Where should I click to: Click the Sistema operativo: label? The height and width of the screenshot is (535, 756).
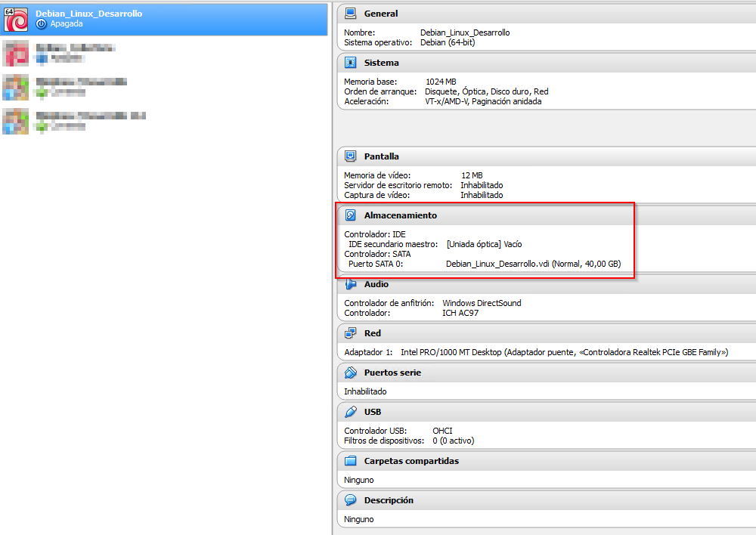coord(378,42)
